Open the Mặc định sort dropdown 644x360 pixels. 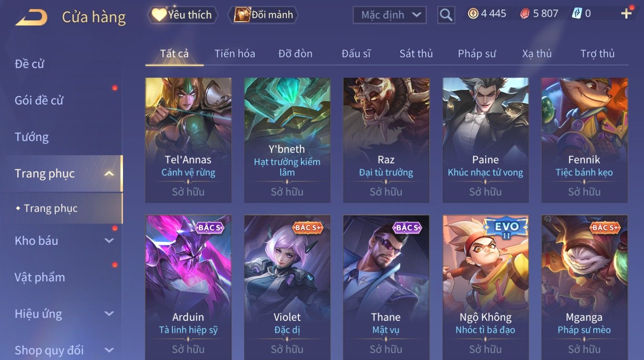point(389,15)
